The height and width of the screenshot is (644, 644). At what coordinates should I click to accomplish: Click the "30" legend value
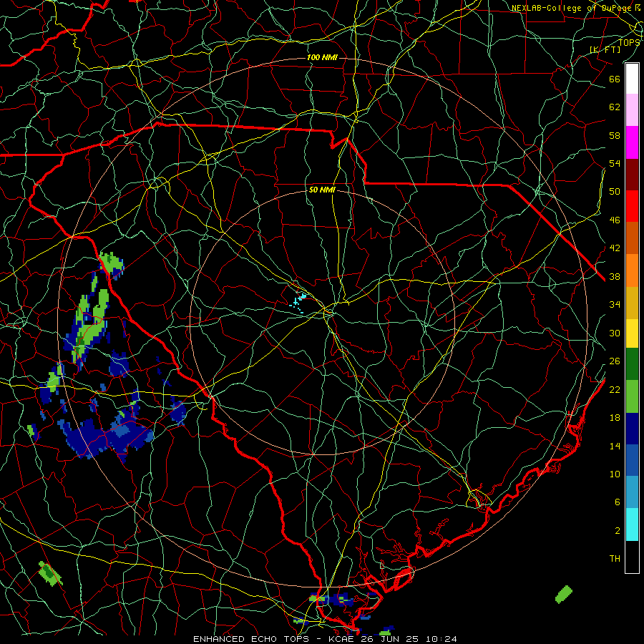point(615,333)
